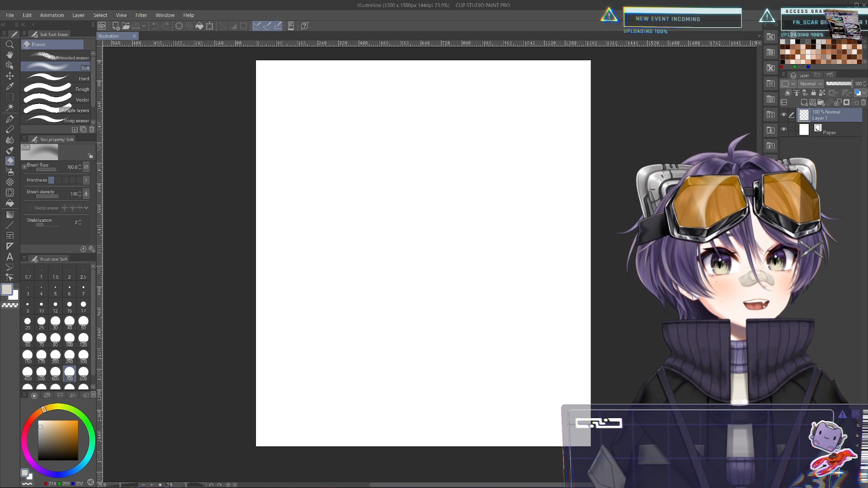Click the Undo arrow in command bar
The image size is (868, 488).
coord(155,26)
